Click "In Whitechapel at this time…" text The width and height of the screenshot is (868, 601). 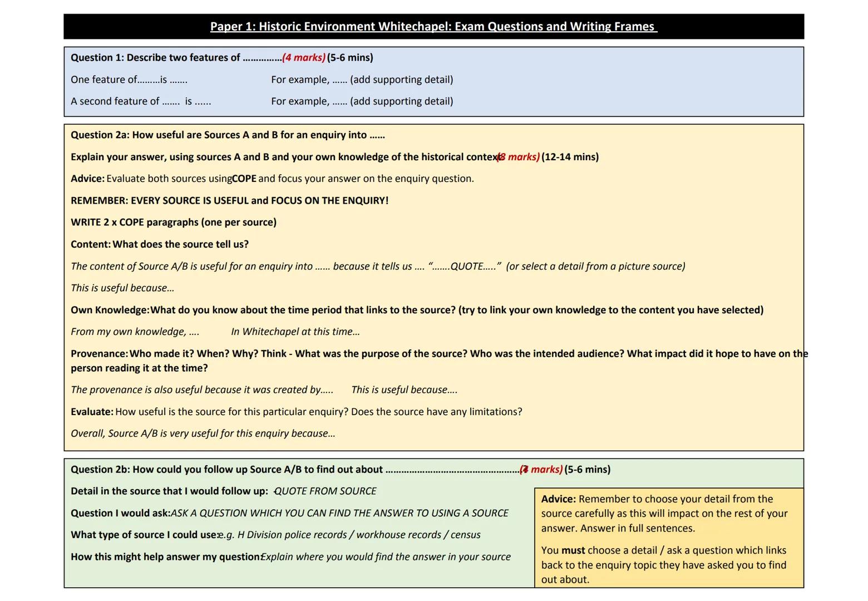(x=295, y=332)
